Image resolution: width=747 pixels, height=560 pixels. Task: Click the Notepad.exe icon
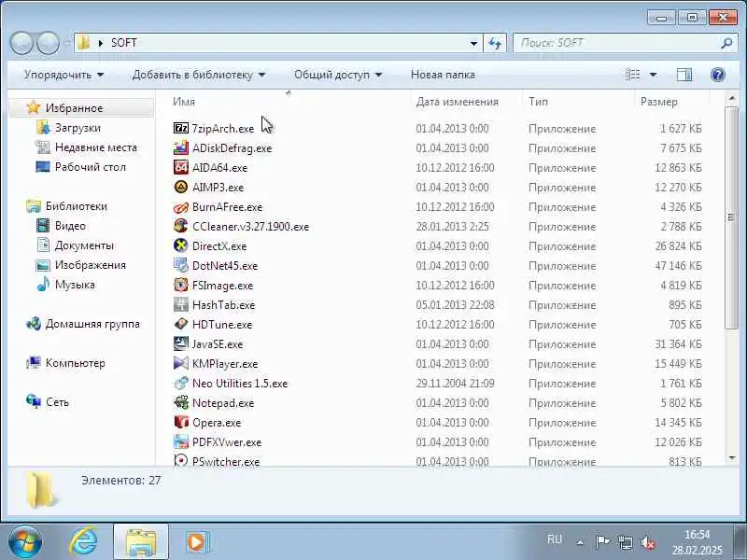coord(180,402)
